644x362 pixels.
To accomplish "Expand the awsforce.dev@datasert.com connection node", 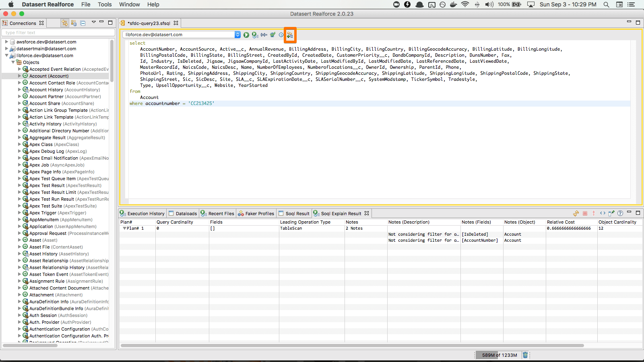I will [6, 42].
